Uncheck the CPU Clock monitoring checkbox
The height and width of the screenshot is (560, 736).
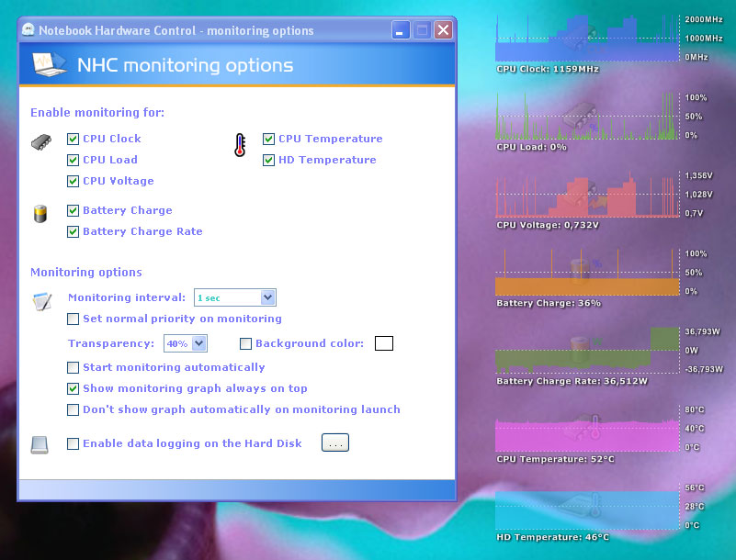(74, 140)
